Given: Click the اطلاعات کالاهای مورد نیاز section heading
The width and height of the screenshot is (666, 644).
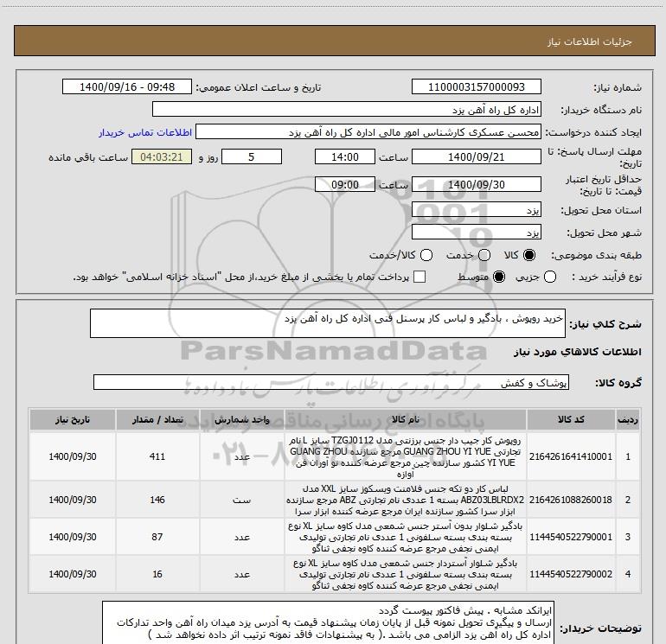Looking at the screenshot, I should tap(577, 352).
